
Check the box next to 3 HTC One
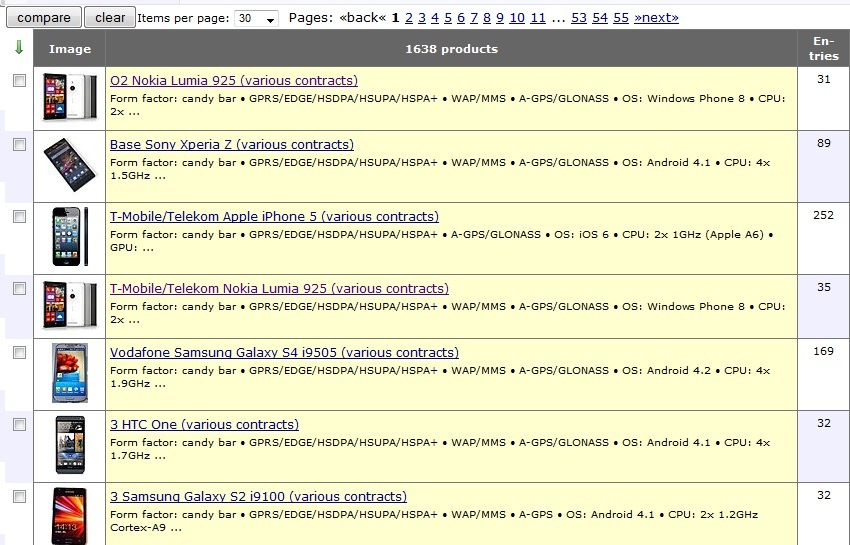tap(19, 425)
